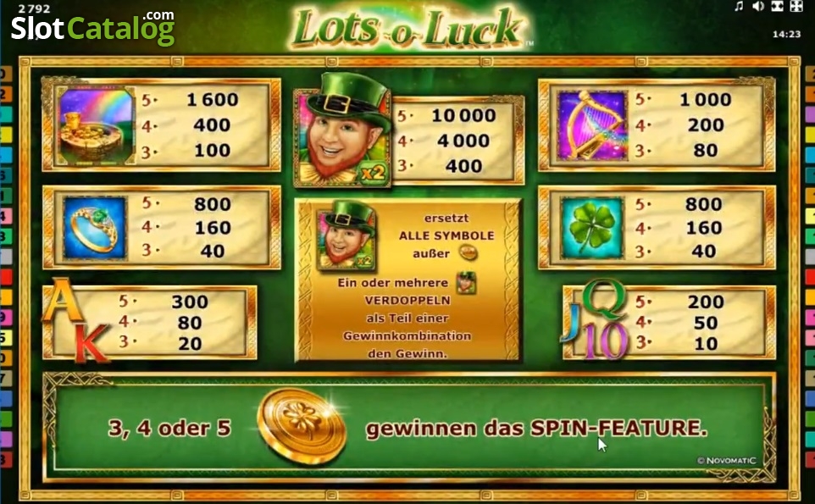
Task: Toggle the widescreen fit icon
Action: [777, 6]
